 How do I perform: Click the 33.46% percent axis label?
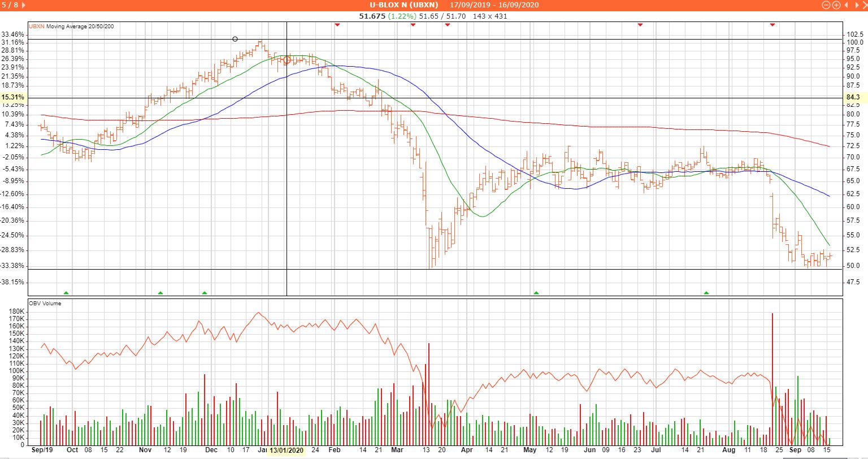(13, 34)
